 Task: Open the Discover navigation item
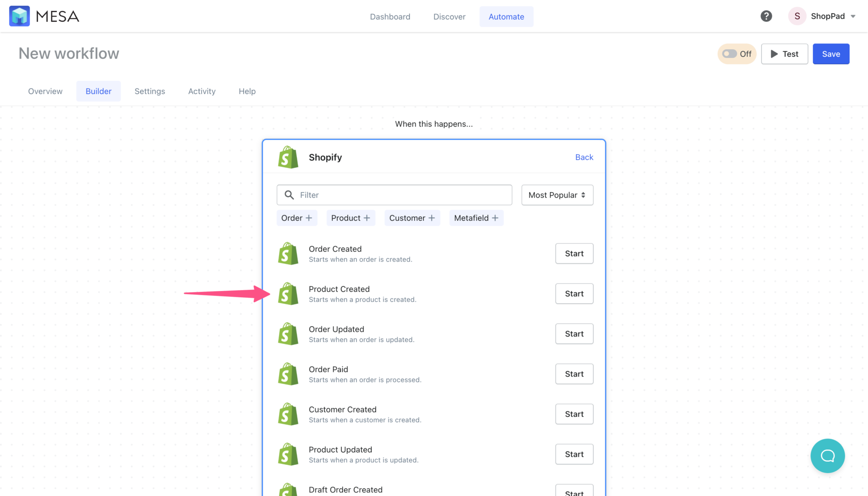[x=449, y=16]
